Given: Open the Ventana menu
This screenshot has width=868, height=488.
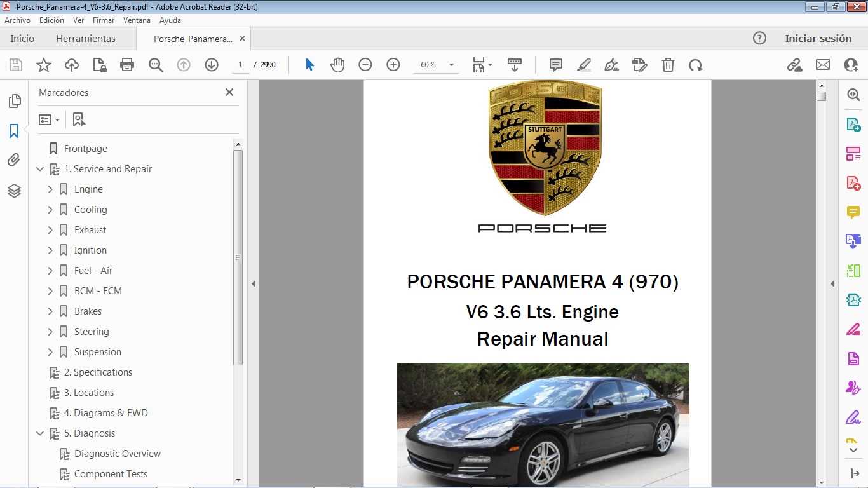Looking at the screenshot, I should 137,20.
